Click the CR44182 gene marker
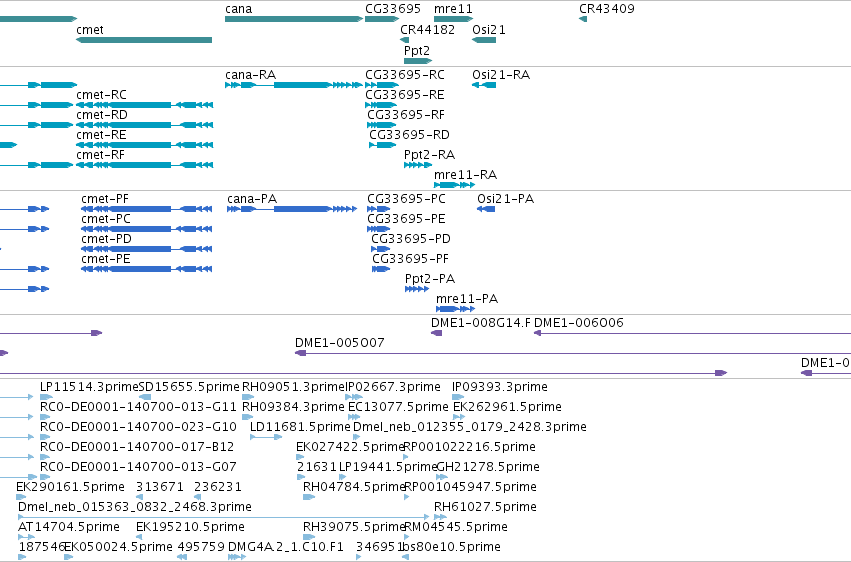The width and height of the screenshot is (851, 562). click(x=404, y=40)
